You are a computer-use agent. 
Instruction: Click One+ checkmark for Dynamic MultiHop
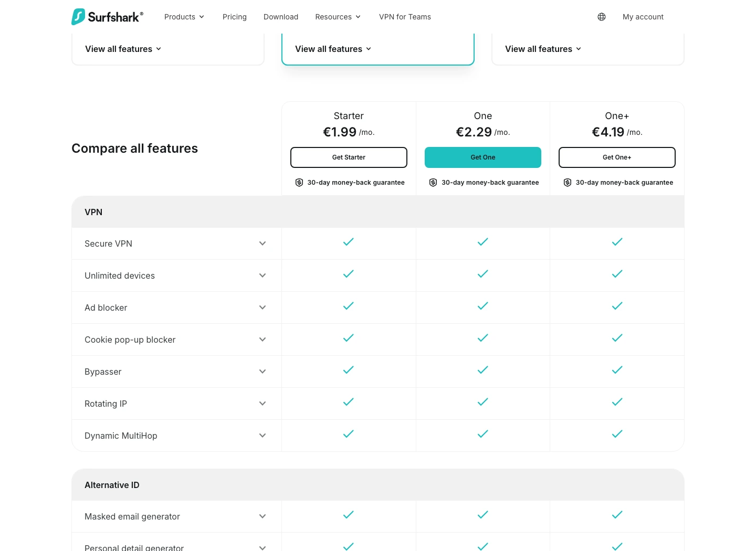[617, 434]
